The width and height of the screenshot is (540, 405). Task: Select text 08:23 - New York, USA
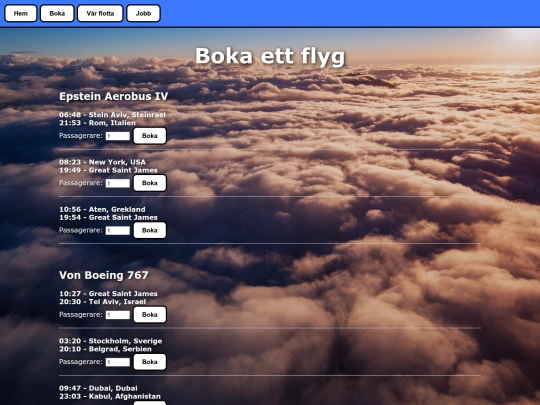102,162
